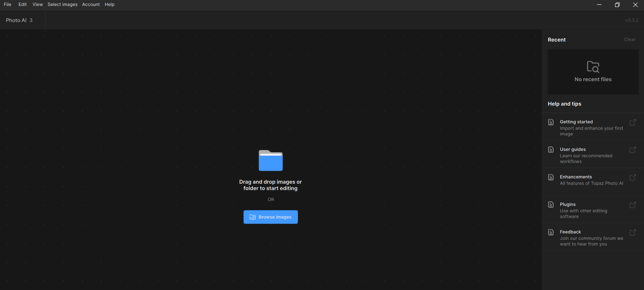Click the Plugins external link icon
The image size is (644, 290).
pyautogui.click(x=633, y=205)
